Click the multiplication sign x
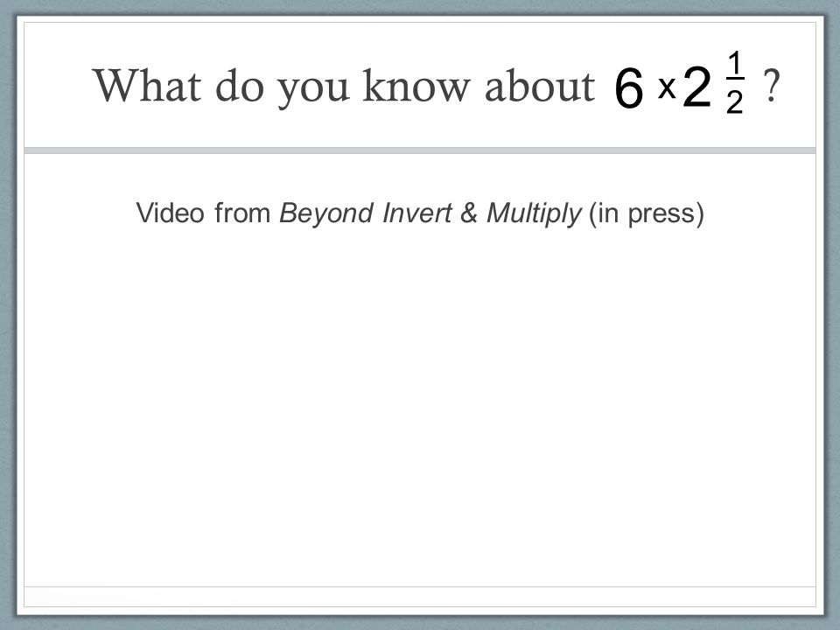840x630 pixels. coord(667,87)
